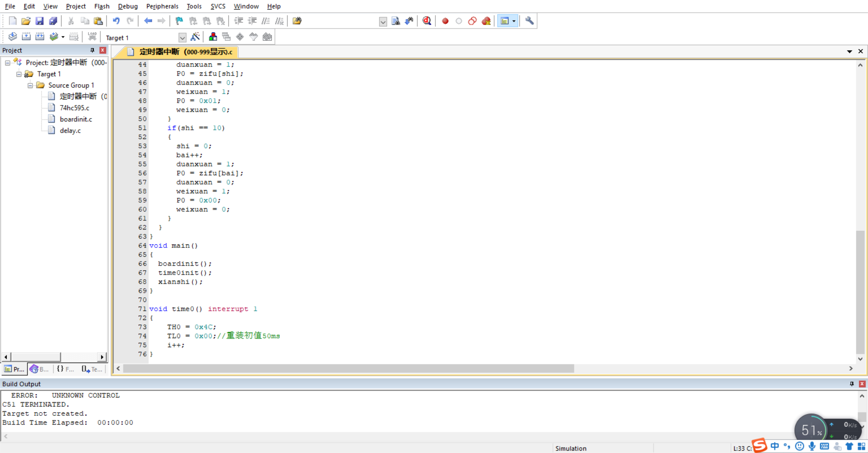
Task: Create a new file from toolbar
Action: [13, 21]
